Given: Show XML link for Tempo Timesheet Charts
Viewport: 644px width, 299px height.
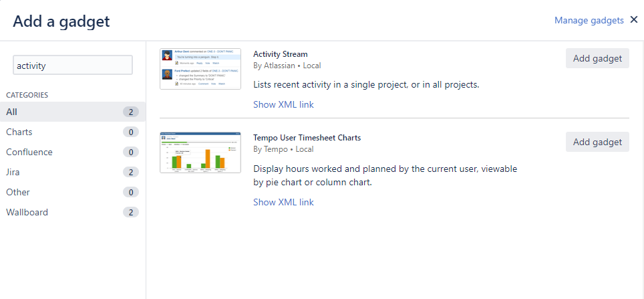Looking at the screenshot, I should (283, 202).
